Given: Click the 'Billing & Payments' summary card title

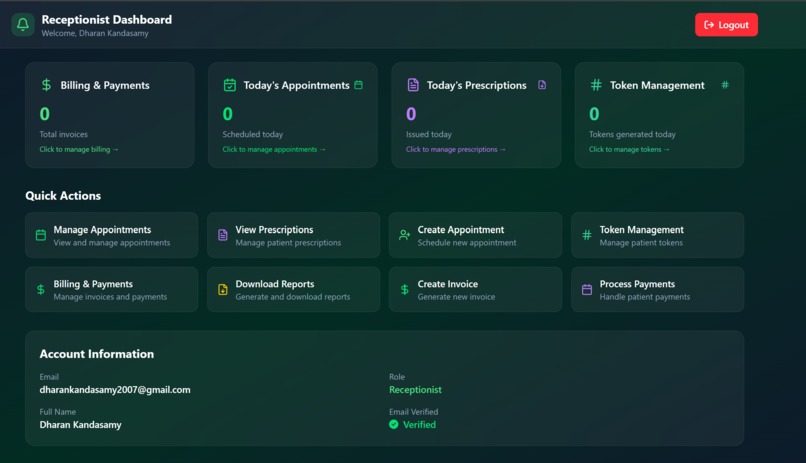Looking at the screenshot, I should click(x=105, y=85).
